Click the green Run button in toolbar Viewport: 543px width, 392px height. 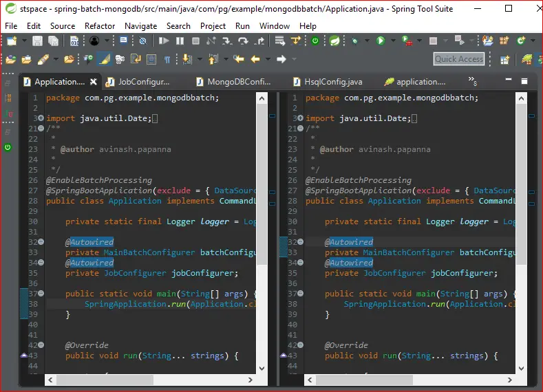[381, 41]
